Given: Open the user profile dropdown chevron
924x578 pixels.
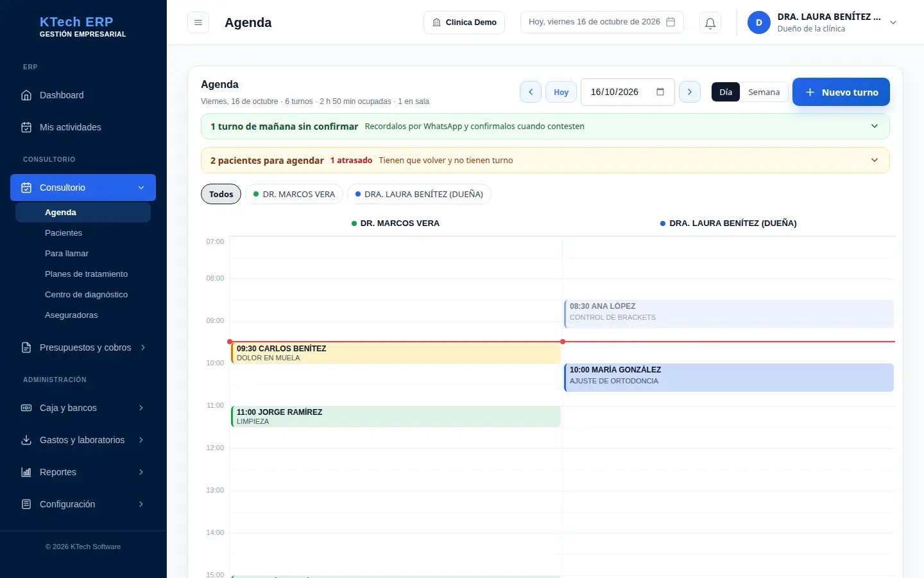Looking at the screenshot, I should pyautogui.click(x=893, y=22).
